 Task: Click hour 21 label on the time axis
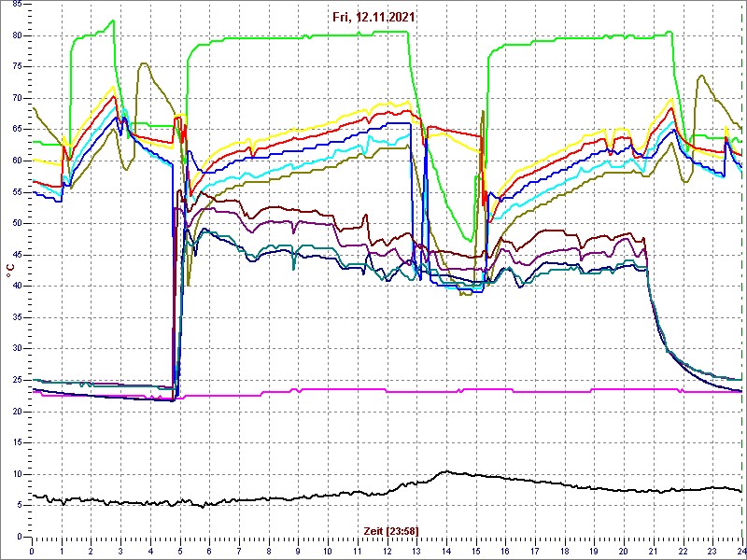(653, 550)
